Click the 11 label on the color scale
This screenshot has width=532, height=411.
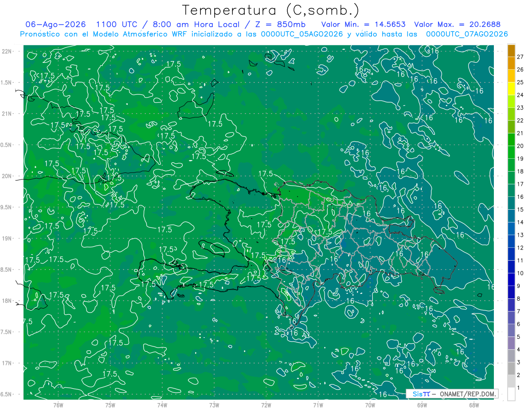(x=520, y=261)
